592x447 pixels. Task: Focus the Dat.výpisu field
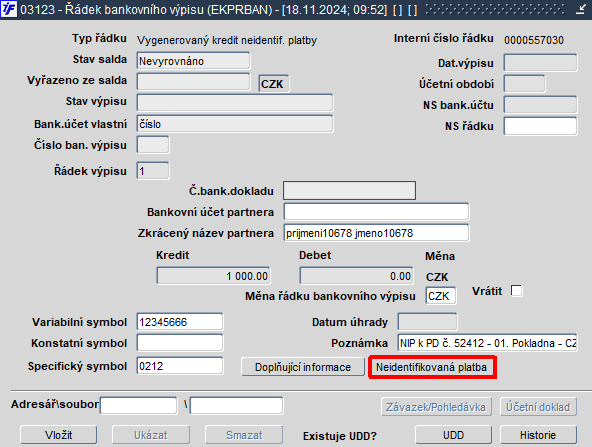pyautogui.click(x=540, y=63)
